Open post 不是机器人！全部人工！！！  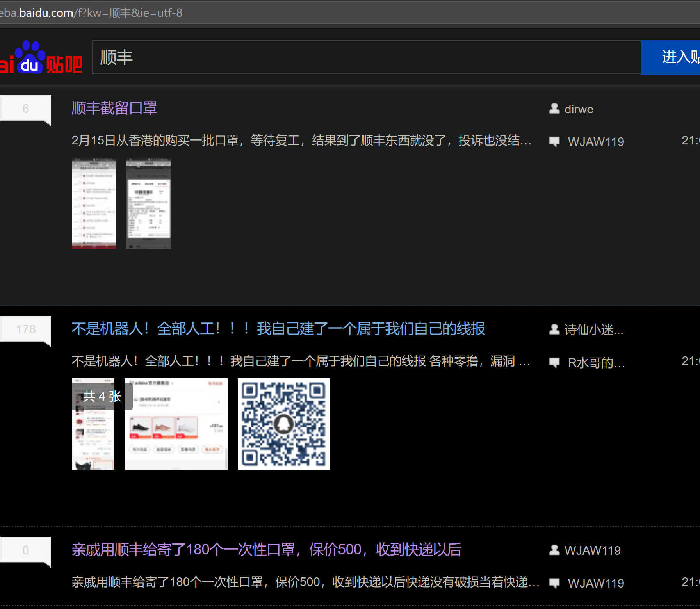tap(278, 329)
